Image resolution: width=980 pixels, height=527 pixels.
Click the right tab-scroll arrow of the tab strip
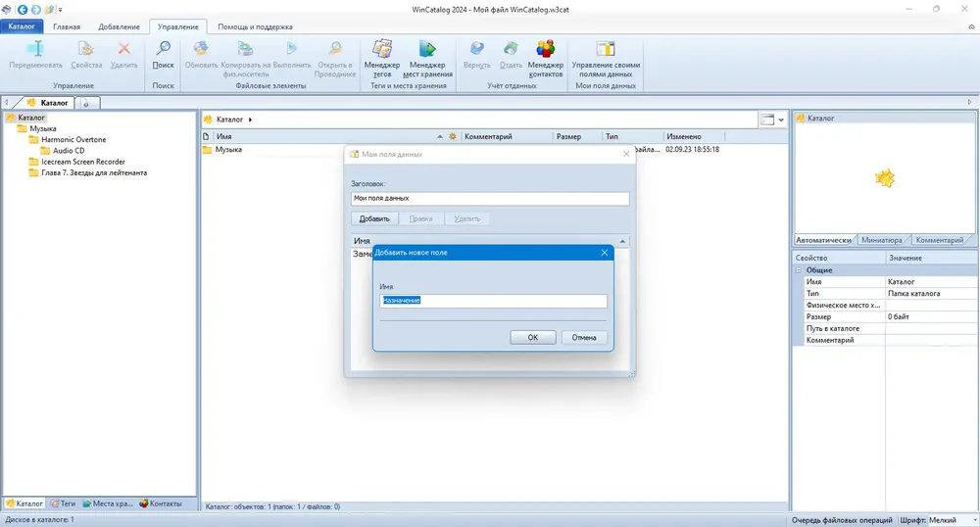tap(970, 102)
